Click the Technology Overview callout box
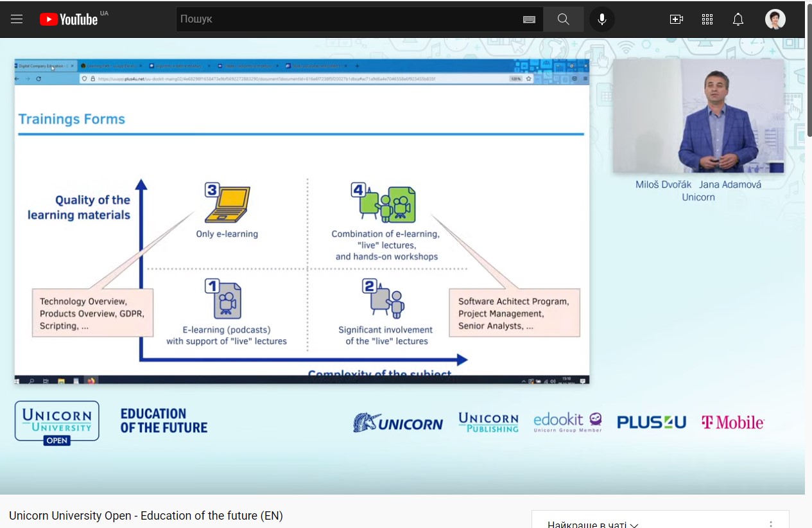This screenshot has height=528, width=812. (x=93, y=313)
